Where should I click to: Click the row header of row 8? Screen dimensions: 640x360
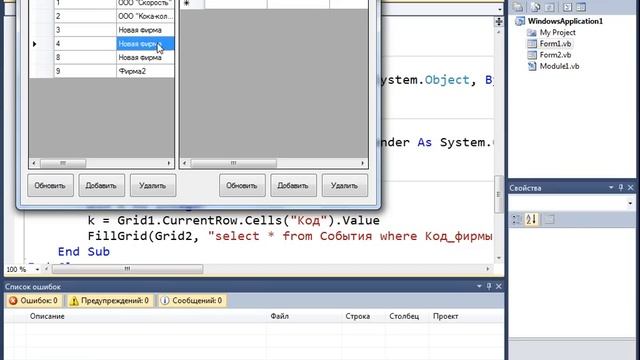pyautogui.click(x=42, y=58)
